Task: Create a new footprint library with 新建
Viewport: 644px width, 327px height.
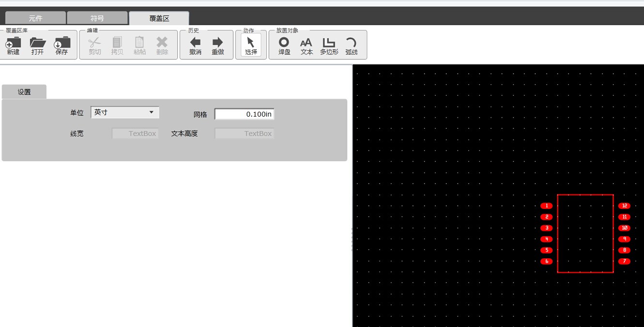Action: click(13, 46)
